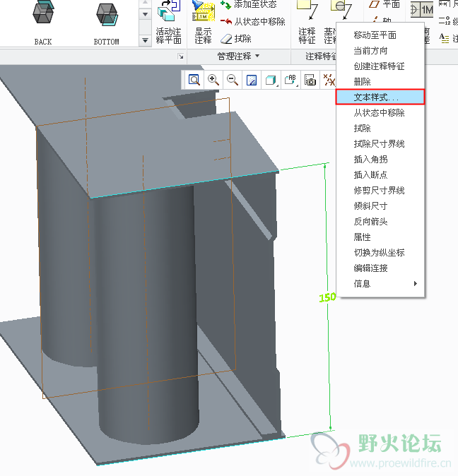The width and height of the screenshot is (458, 476).
Task: Click the Refit view icon
Action: click(194, 80)
